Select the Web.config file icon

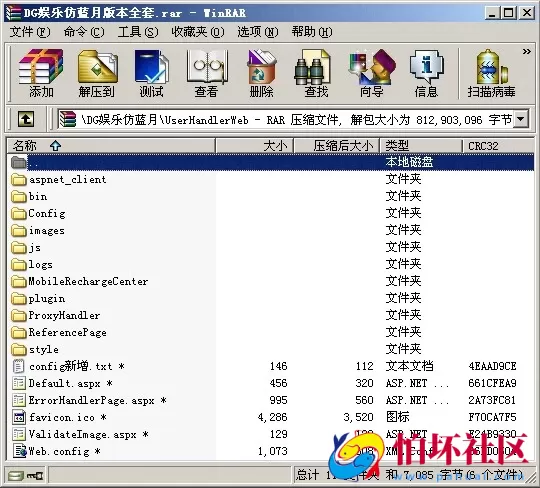click(19, 451)
